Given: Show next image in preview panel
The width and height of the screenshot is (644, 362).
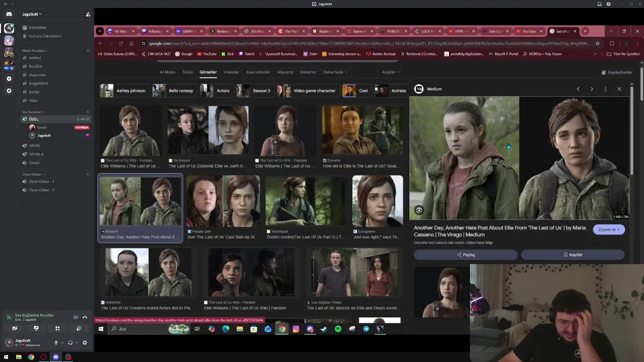Looking at the screenshot, I should point(592,89).
